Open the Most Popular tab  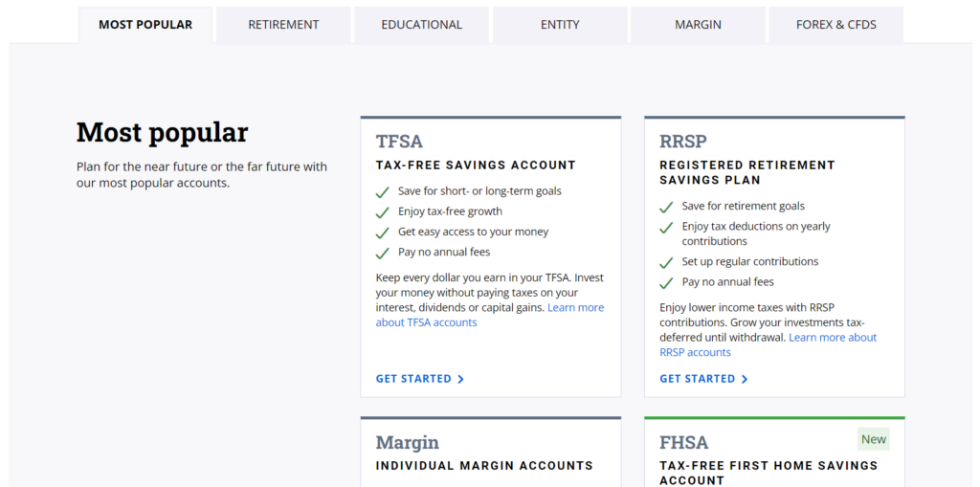pyautogui.click(x=145, y=25)
